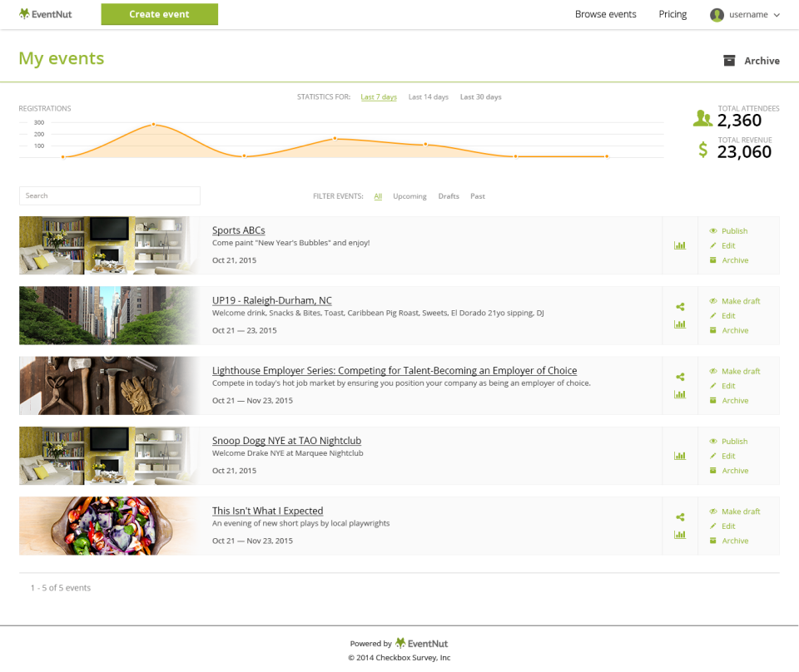
Task: Expand the username dropdown arrow
Action: (777, 15)
